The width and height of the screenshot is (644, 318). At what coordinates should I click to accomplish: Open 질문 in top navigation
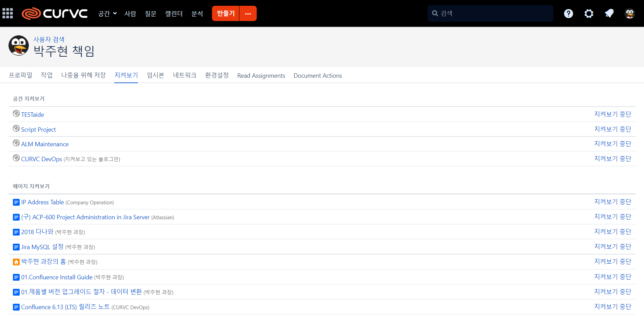151,14
